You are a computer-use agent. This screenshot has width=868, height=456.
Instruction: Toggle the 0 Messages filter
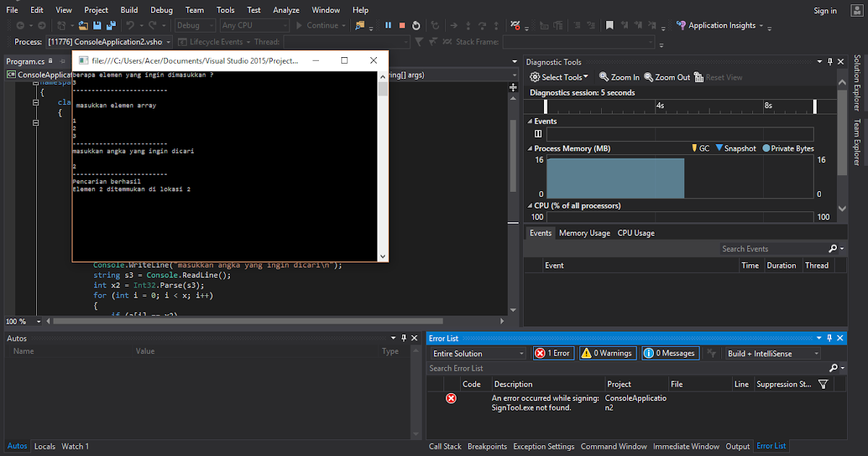[670, 353]
